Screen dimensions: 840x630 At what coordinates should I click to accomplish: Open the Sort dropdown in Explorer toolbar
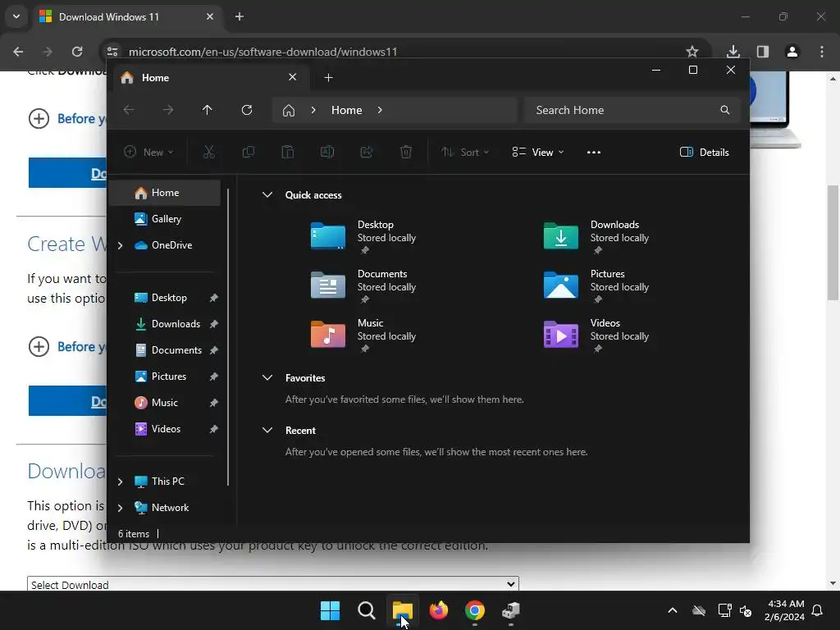point(465,152)
